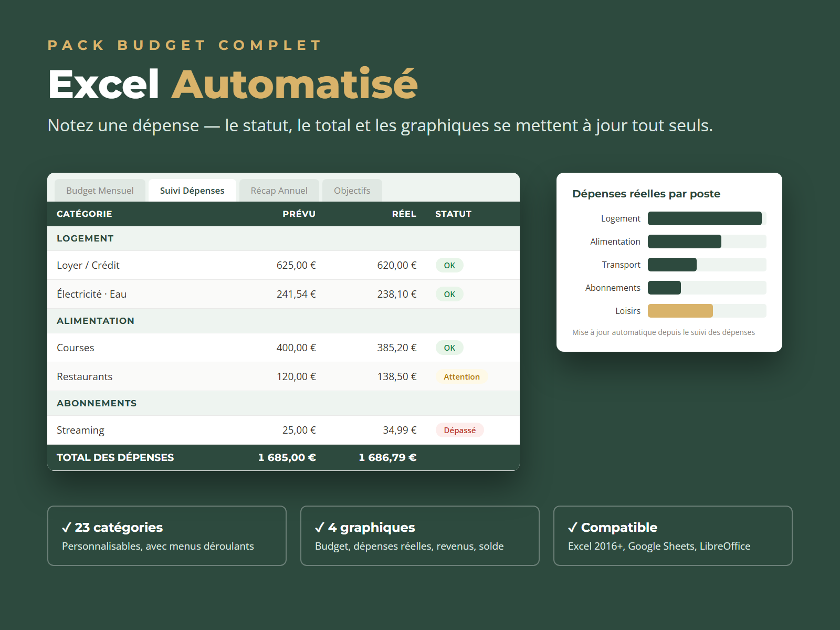
Task: Click the CATÉGORIE column header
Action: pyautogui.click(x=85, y=214)
